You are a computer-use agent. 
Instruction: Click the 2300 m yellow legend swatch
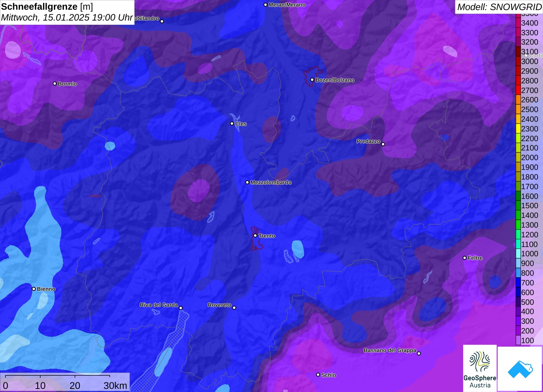tap(518, 129)
